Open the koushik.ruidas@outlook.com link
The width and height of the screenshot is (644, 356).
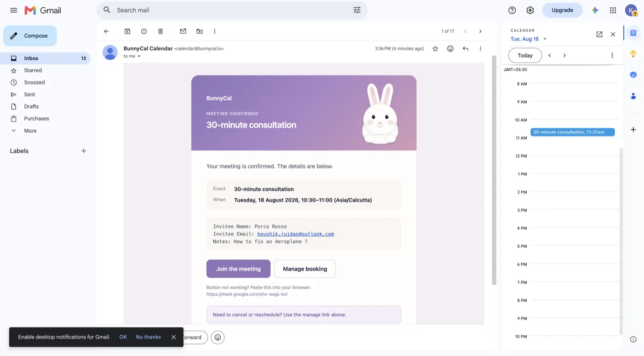296,234
